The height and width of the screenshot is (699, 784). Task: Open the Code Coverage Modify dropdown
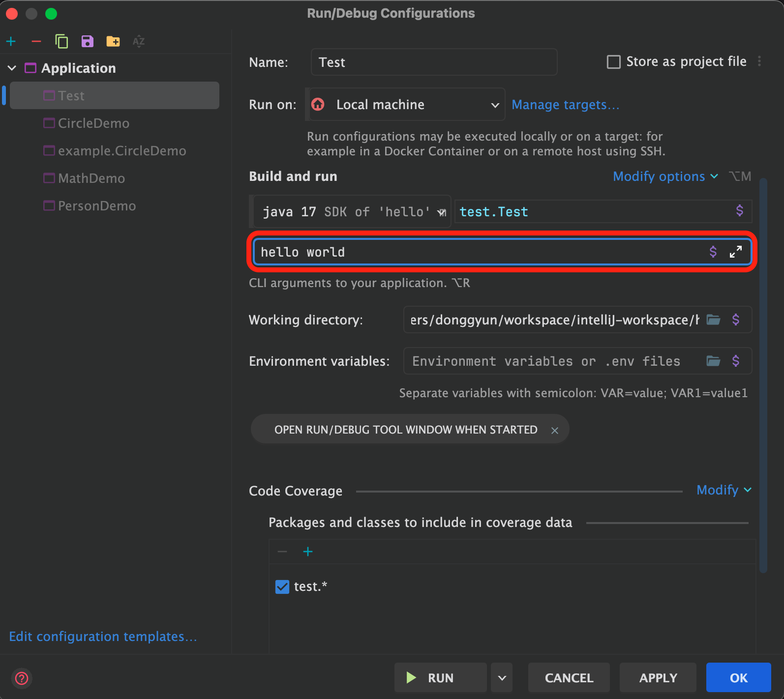(x=724, y=490)
